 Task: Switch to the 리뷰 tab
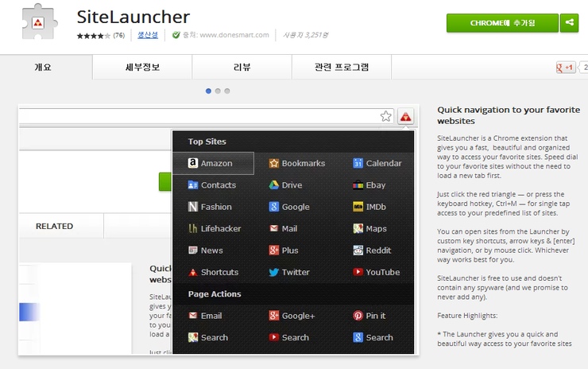pyautogui.click(x=242, y=68)
